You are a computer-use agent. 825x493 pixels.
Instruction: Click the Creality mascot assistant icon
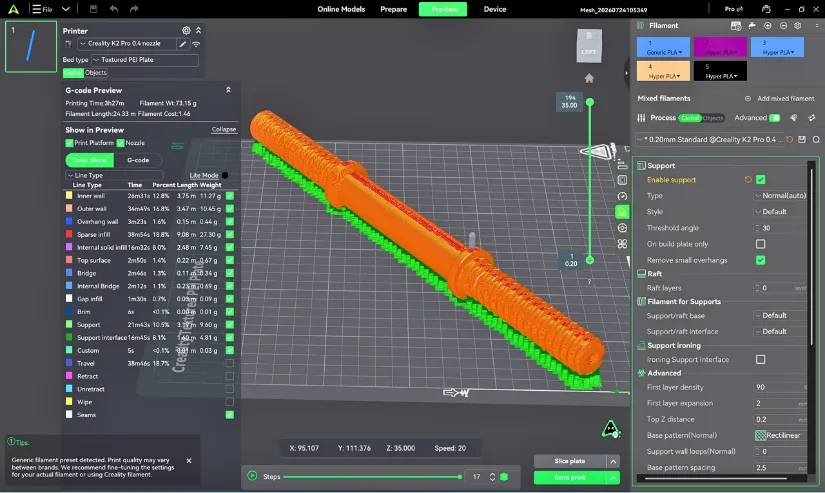tap(610, 429)
